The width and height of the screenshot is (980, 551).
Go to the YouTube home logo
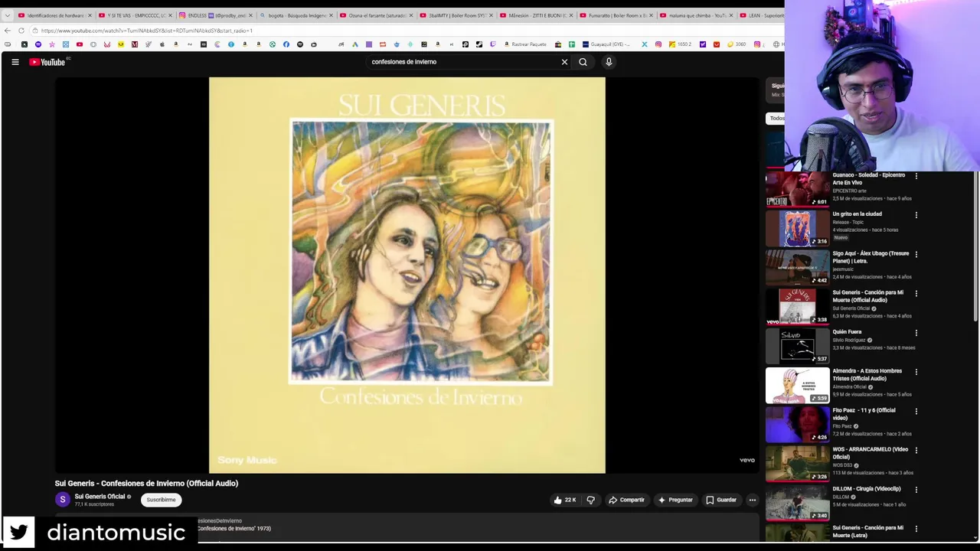pos(47,62)
